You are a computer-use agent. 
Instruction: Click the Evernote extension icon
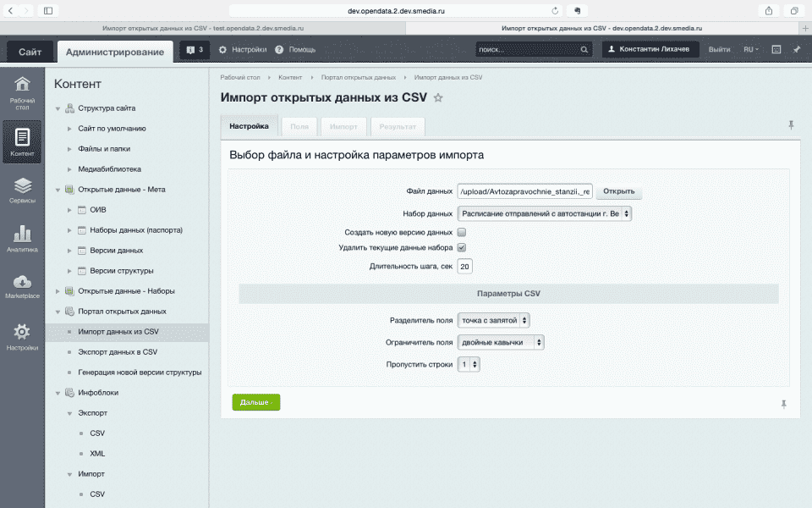(x=578, y=10)
